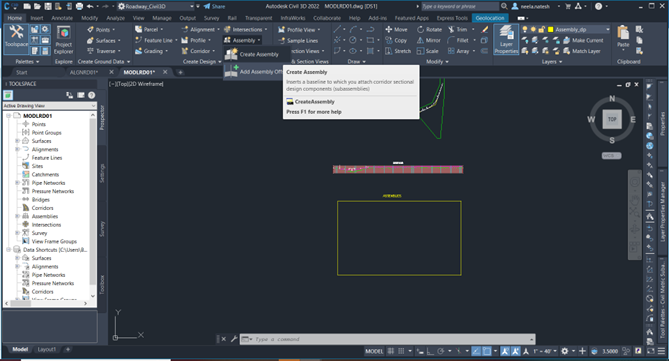Expand the Alignments tree node

[17, 149]
